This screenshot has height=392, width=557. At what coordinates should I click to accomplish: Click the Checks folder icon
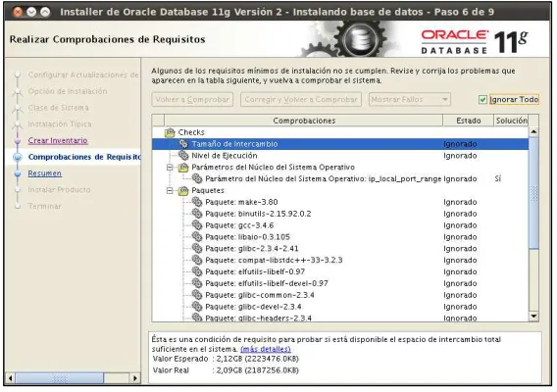click(x=170, y=132)
